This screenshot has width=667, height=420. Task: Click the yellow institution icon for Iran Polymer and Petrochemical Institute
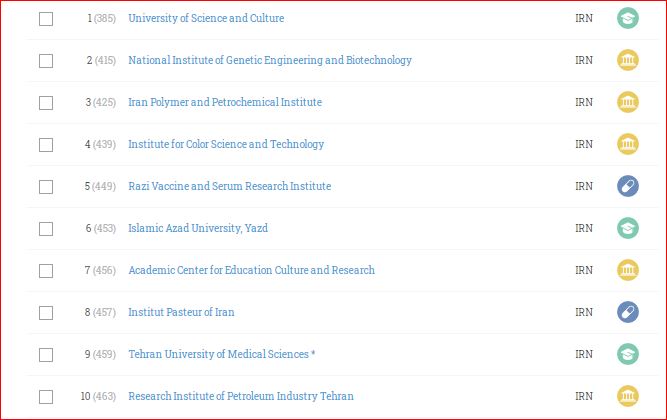click(x=628, y=102)
